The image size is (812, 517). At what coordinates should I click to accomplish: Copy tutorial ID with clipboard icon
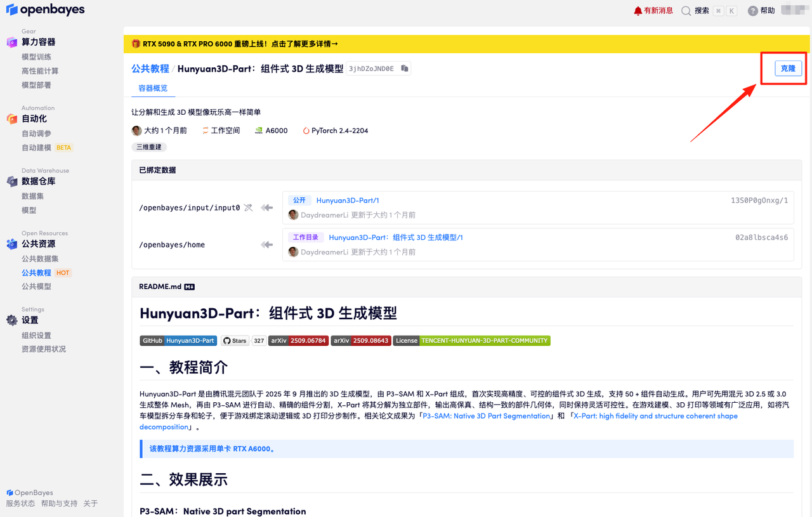tap(404, 69)
